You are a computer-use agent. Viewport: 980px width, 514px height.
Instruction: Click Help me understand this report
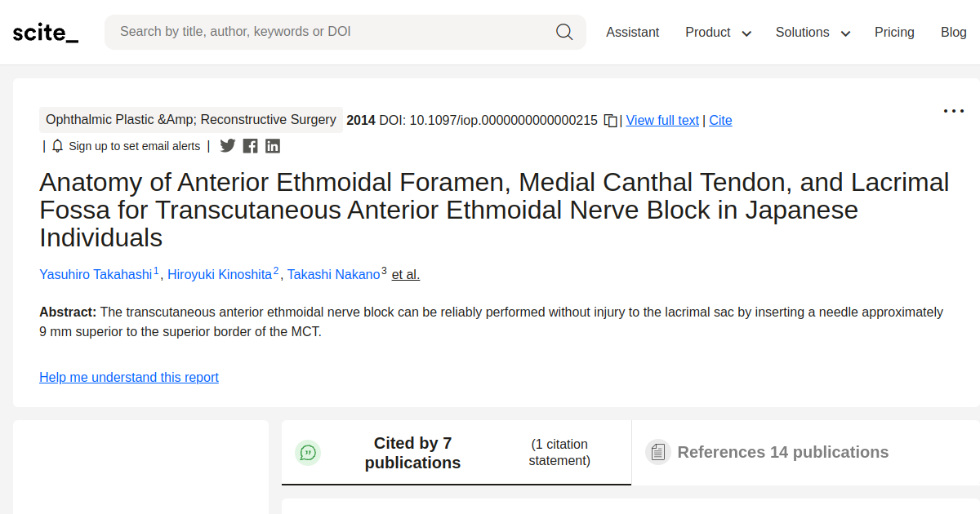(128, 377)
